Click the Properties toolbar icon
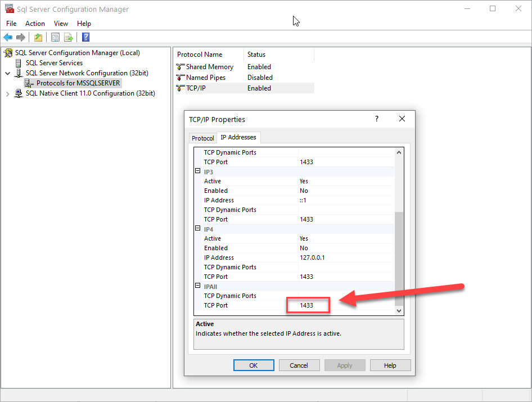 (x=55, y=37)
